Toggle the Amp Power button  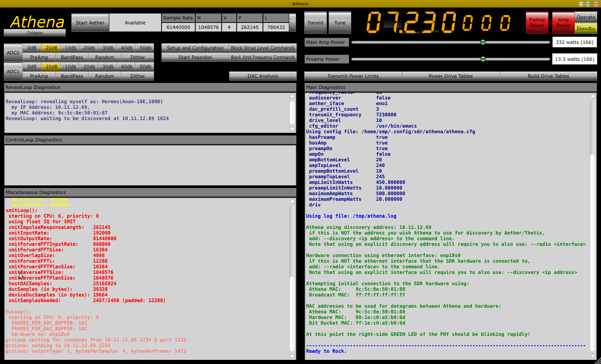563,23
